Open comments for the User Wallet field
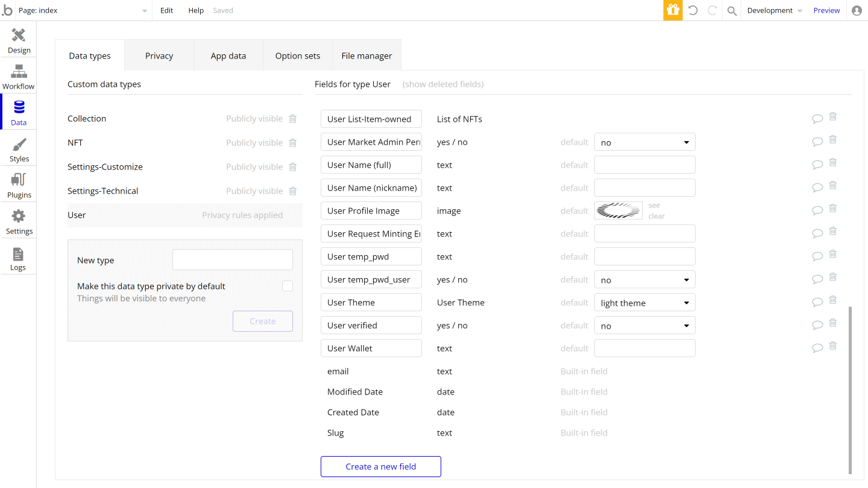This screenshot has width=868, height=488. [x=817, y=347]
